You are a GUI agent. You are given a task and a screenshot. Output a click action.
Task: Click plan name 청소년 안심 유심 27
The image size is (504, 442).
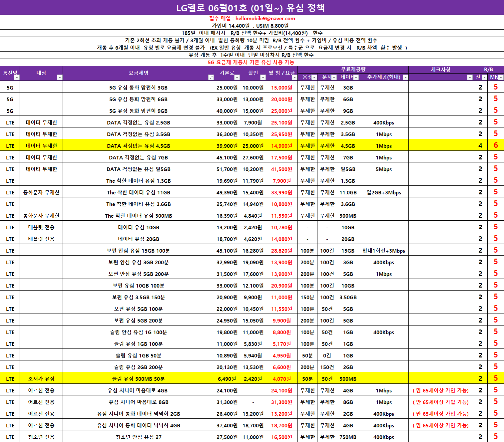[x=138, y=437]
